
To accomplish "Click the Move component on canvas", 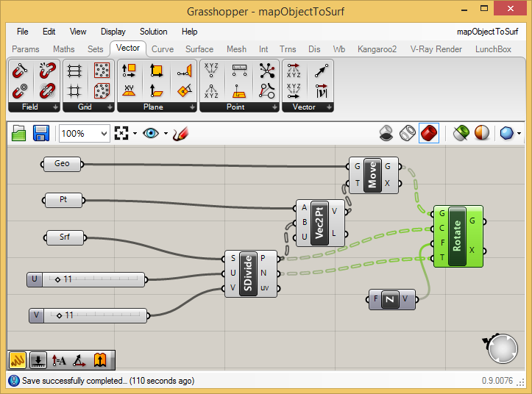I will pos(372,174).
